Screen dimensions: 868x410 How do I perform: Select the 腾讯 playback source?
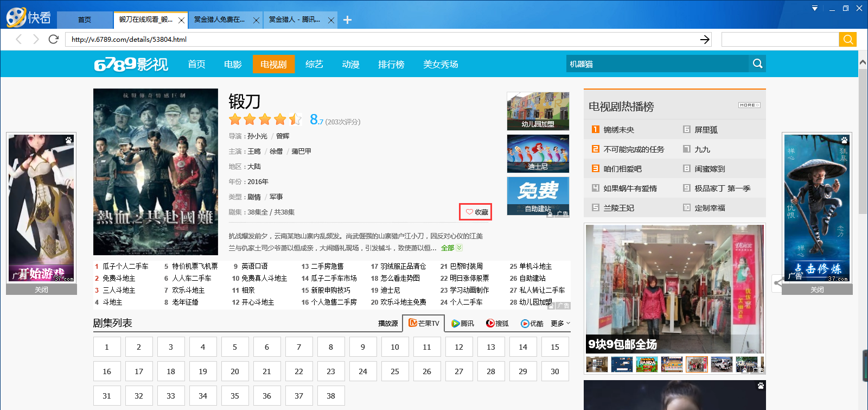coord(463,323)
